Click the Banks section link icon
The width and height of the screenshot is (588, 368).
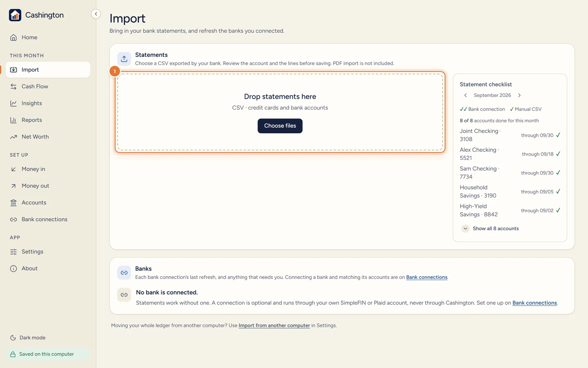coord(124,273)
